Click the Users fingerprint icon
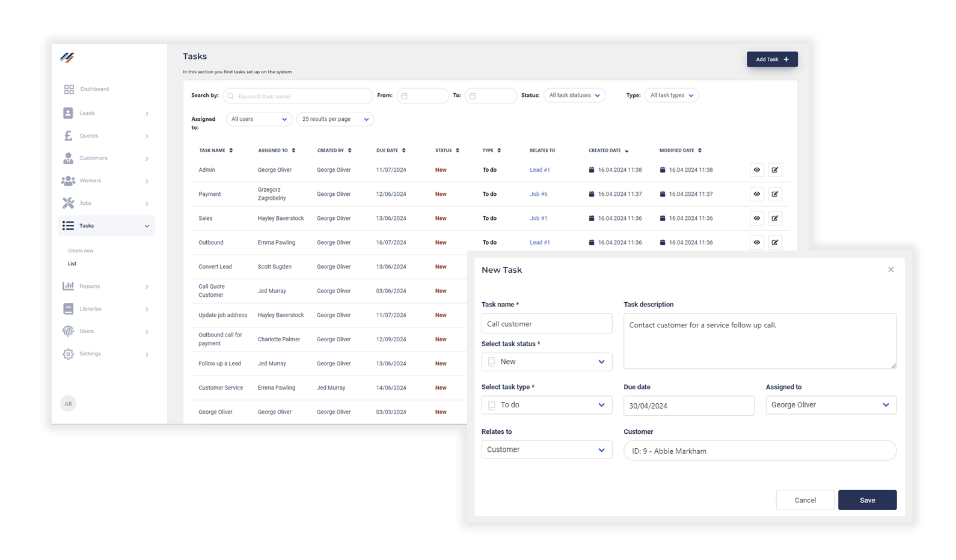Viewport: 956px width, 560px height. coord(69,331)
